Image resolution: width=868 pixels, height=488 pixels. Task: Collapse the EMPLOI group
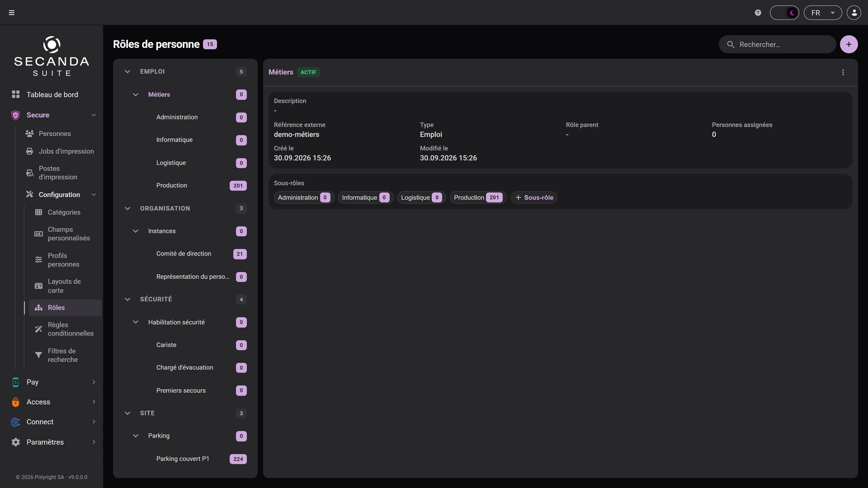pos(127,72)
